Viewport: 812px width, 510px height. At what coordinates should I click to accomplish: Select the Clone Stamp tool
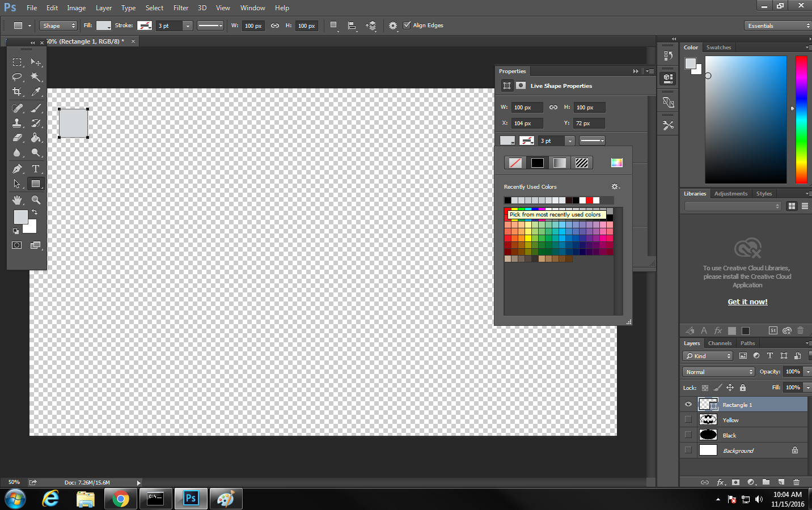coord(18,122)
